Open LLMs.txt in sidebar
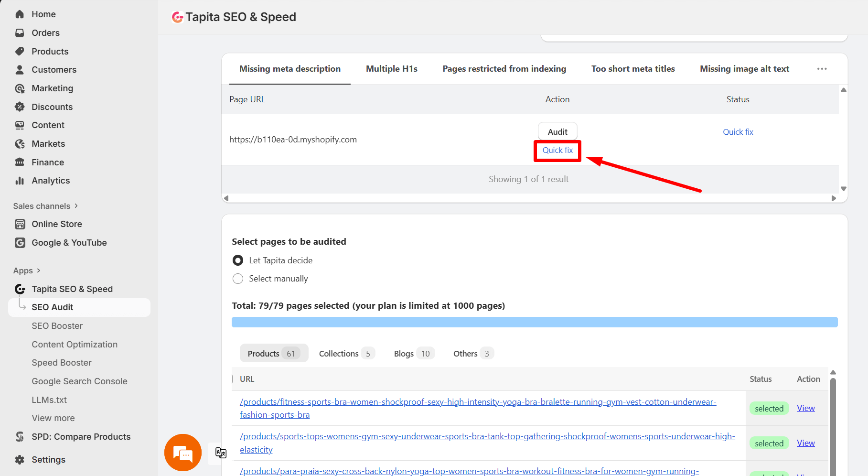The height and width of the screenshot is (476, 868). pos(49,400)
